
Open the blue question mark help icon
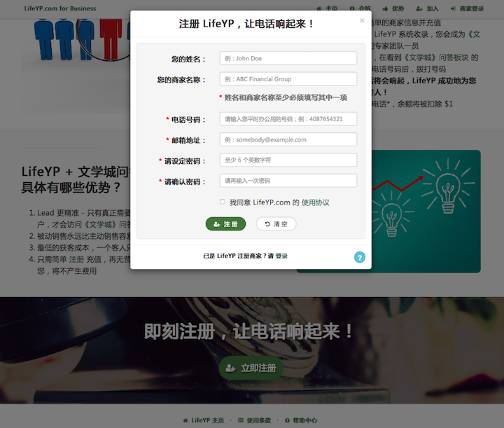click(x=360, y=257)
